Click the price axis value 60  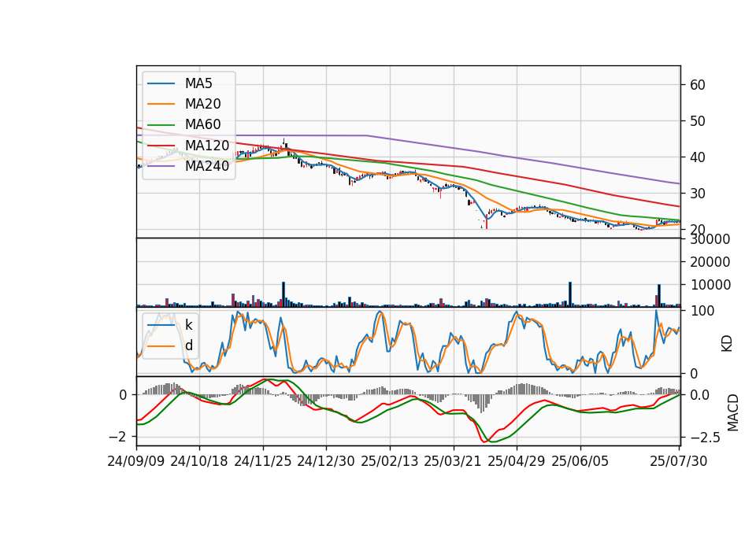pos(698,85)
